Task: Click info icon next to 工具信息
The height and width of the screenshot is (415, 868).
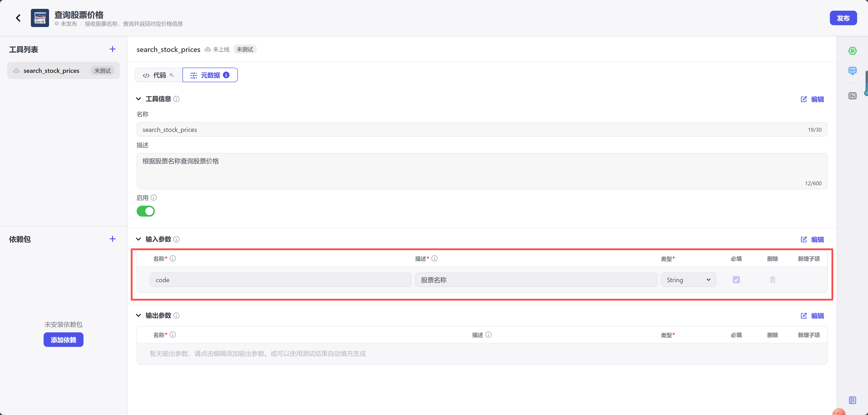Action: pyautogui.click(x=176, y=99)
